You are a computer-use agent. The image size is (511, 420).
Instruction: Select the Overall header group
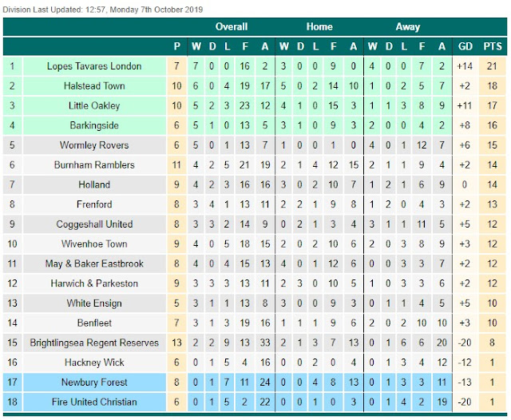[231, 26]
